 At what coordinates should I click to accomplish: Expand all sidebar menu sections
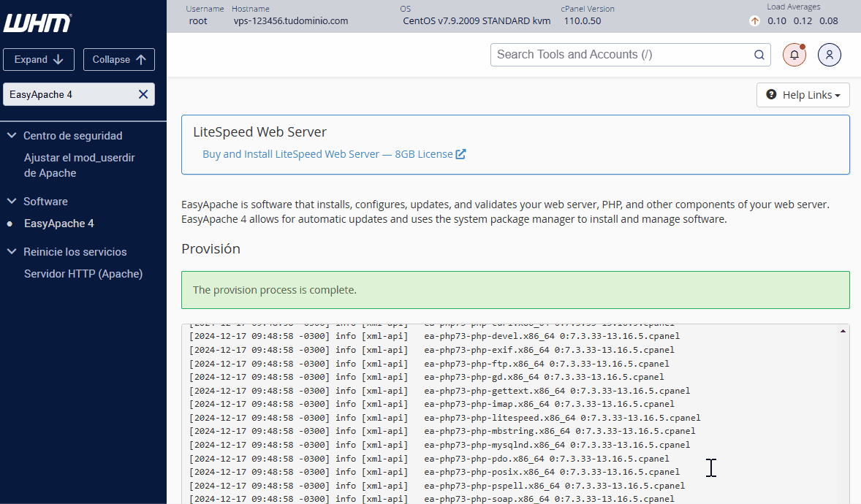39,59
